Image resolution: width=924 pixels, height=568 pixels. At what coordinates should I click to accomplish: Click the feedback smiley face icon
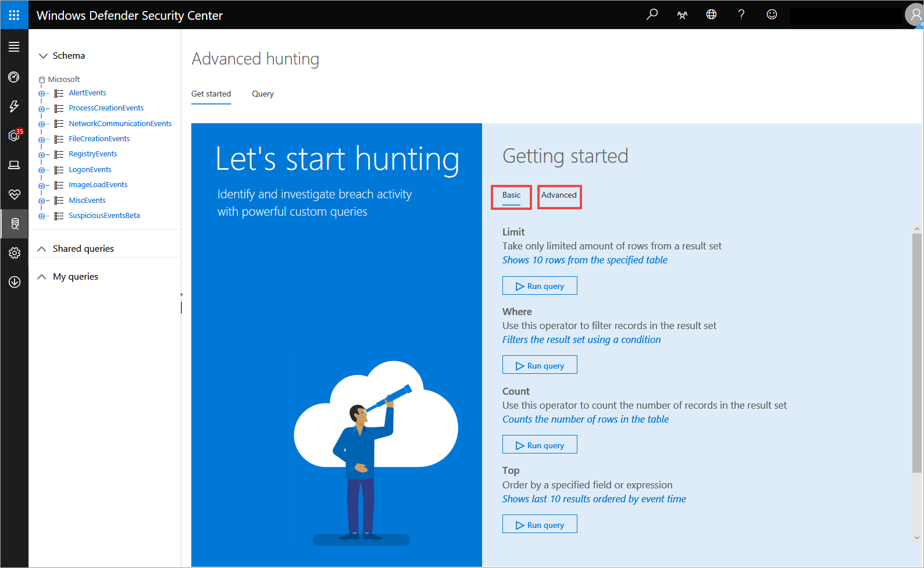point(772,15)
